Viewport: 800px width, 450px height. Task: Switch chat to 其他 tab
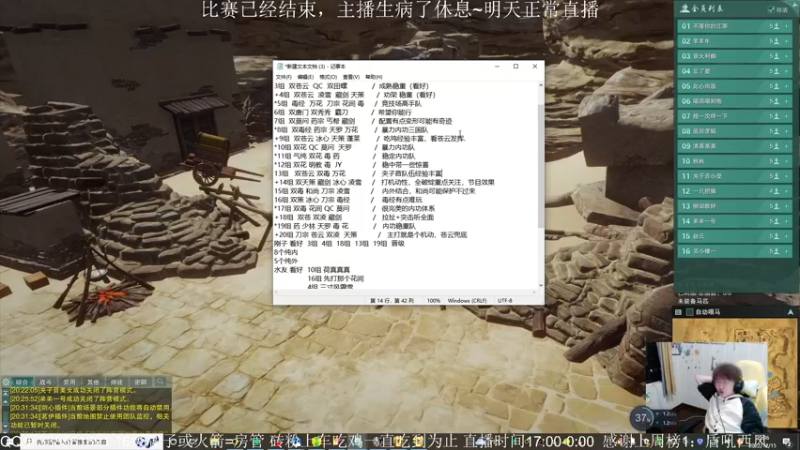pos(93,382)
